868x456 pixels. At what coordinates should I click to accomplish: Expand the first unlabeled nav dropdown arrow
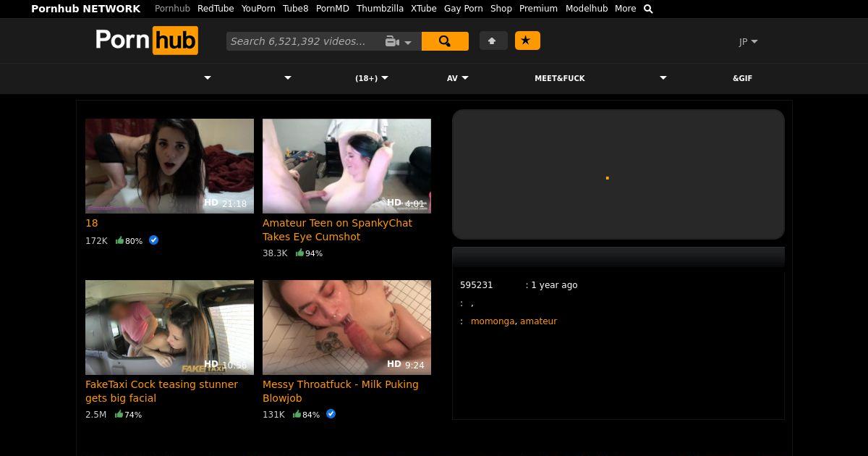click(208, 77)
